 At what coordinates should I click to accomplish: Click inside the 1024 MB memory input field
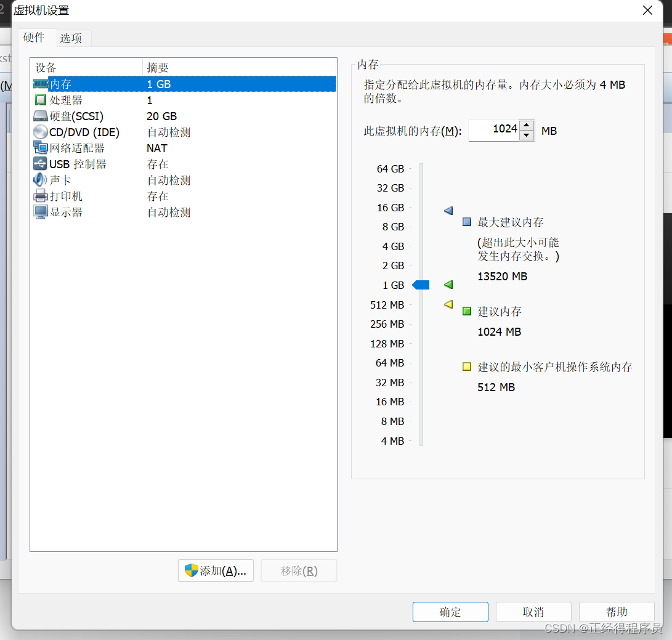(x=500, y=131)
